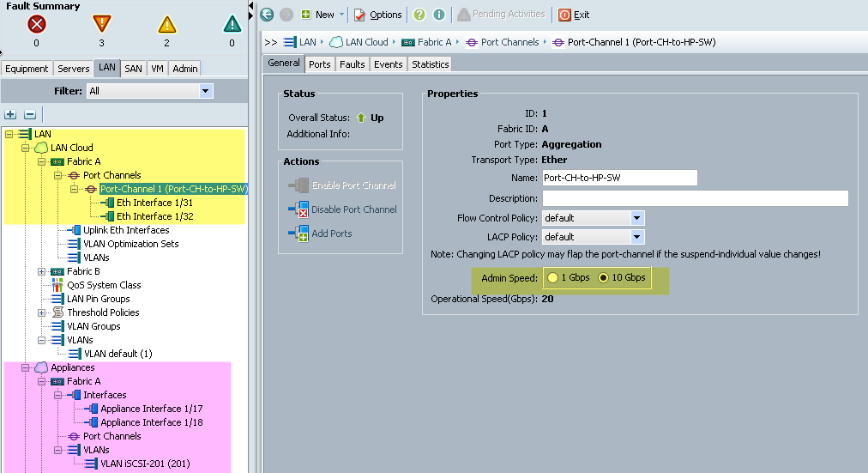
Task: Click the Appliance Interface 1/17 icon
Action: (91, 409)
